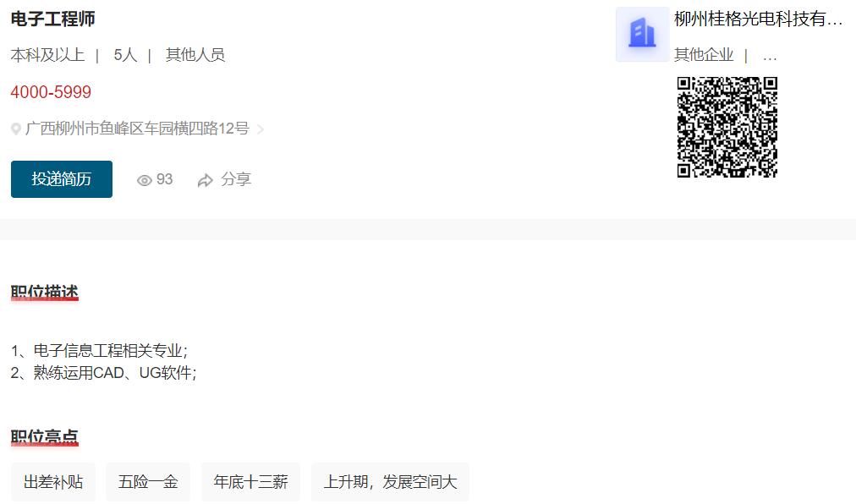856x504 pixels.
Task: Click the 分享 share link
Action: pyautogui.click(x=236, y=179)
